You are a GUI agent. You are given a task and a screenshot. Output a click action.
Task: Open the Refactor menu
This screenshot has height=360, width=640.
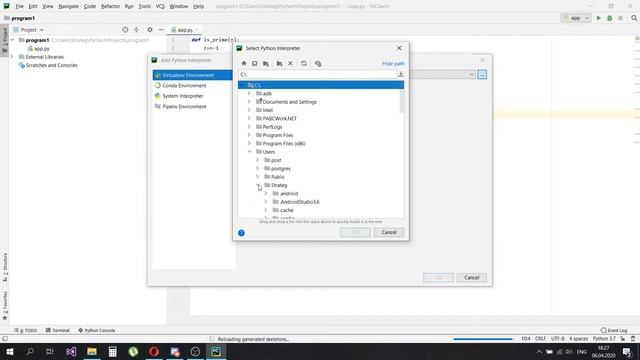click(x=111, y=7)
